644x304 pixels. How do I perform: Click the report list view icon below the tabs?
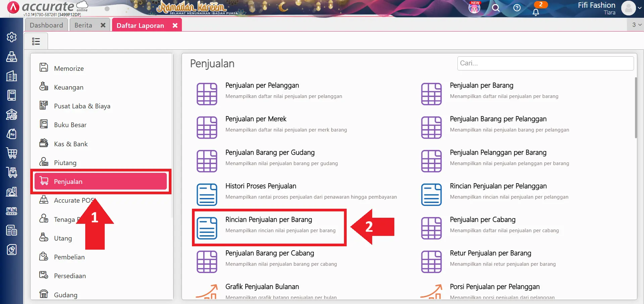point(36,41)
